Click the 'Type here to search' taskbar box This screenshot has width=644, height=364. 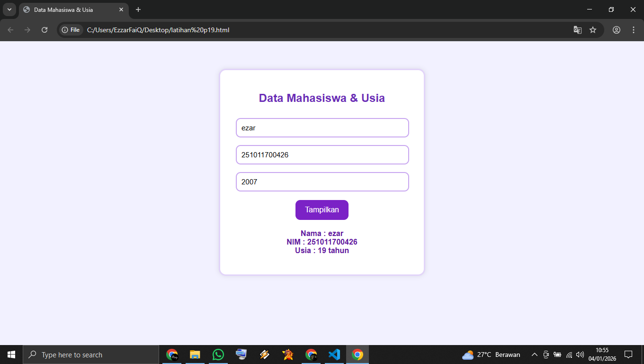pos(91,355)
